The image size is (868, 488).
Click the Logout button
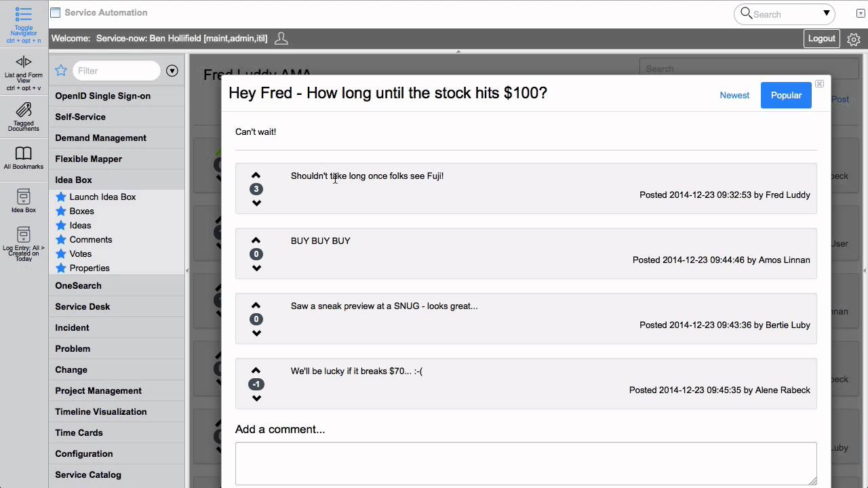821,39
